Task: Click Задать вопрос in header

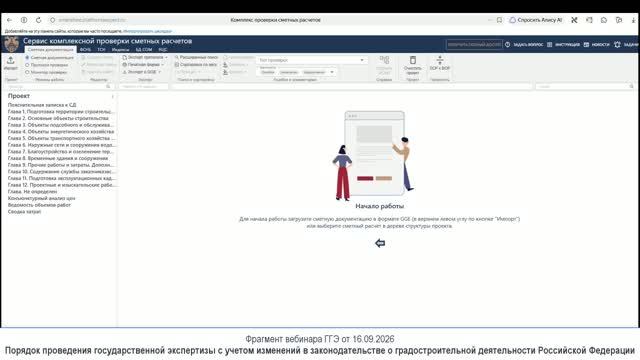Action: pos(524,44)
